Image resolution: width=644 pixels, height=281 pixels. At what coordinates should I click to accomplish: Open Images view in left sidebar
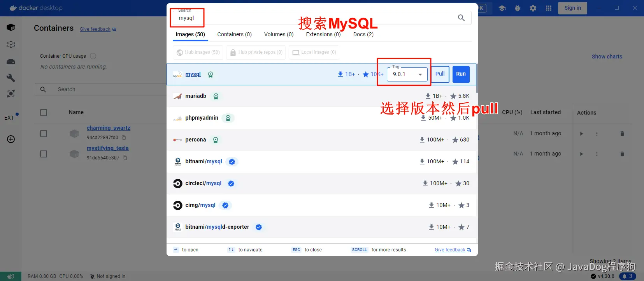(x=11, y=44)
